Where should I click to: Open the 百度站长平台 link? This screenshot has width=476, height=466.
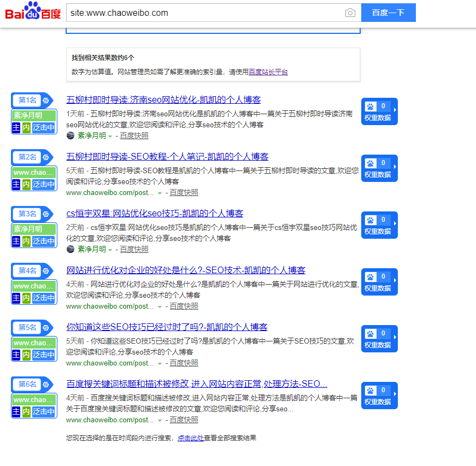click(x=268, y=72)
